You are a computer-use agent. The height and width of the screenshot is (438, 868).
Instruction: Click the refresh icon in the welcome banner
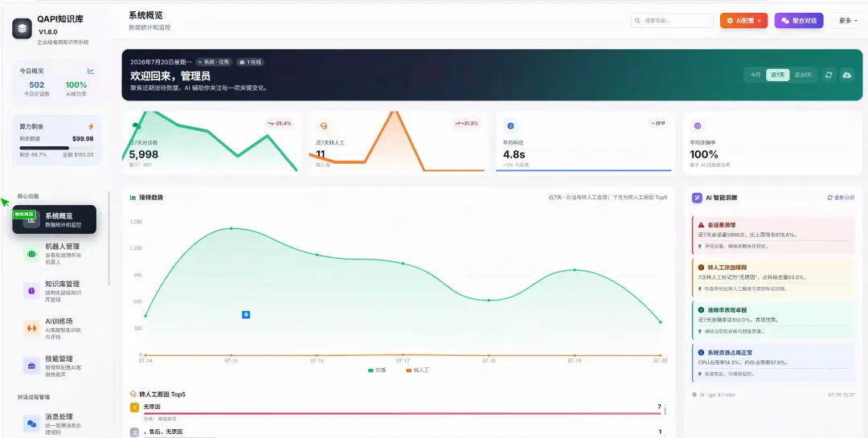point(829,75)
